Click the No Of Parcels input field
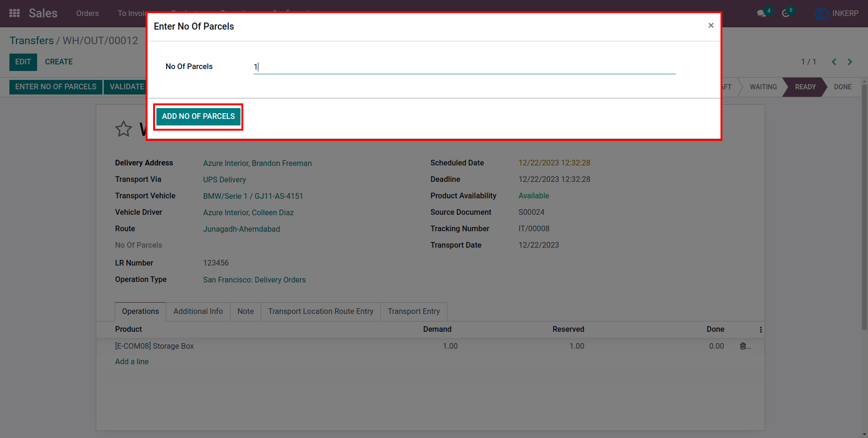 pyautogui.click(x=465, y=67)
